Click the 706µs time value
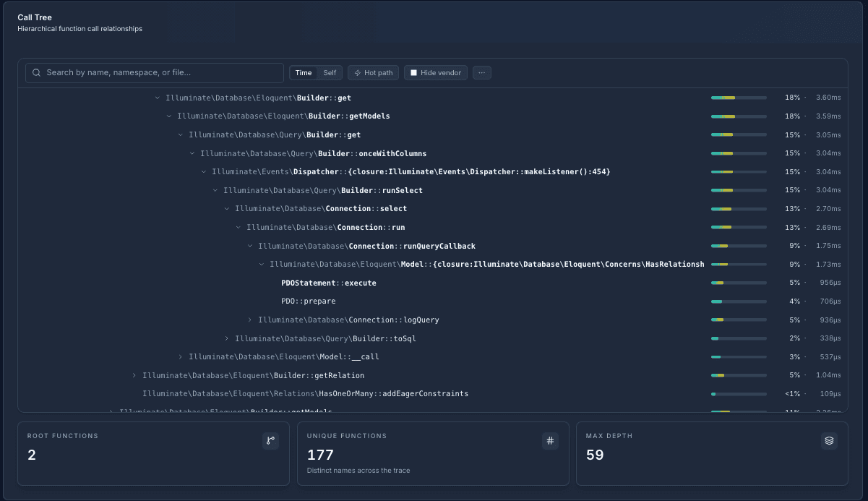 pos(830,301)
